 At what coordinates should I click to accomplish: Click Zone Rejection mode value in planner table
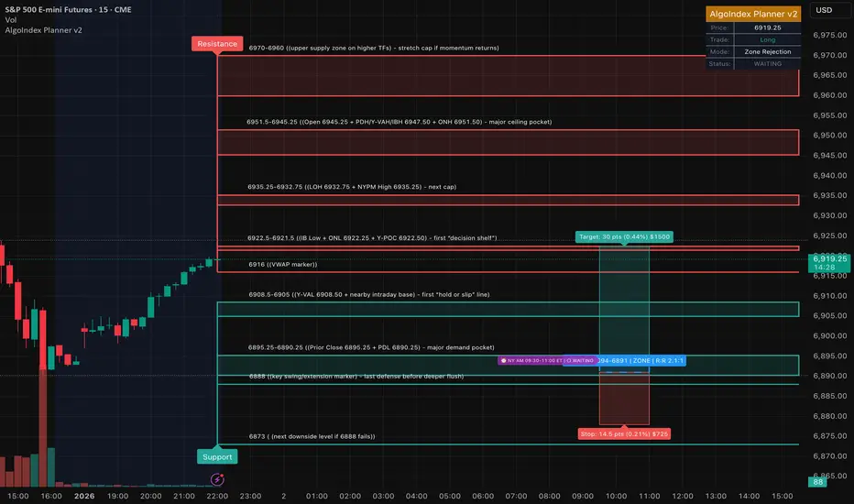click(767, 51)
